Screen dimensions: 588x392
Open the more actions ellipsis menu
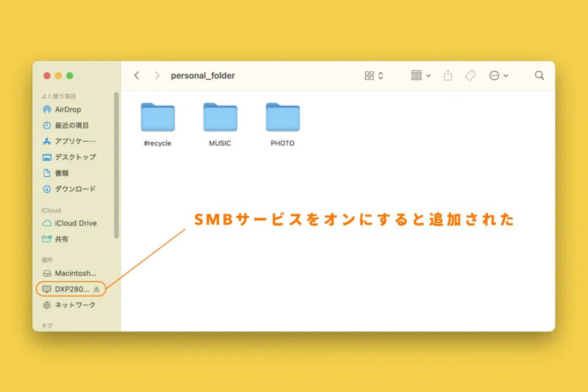[x=498, y=76]
